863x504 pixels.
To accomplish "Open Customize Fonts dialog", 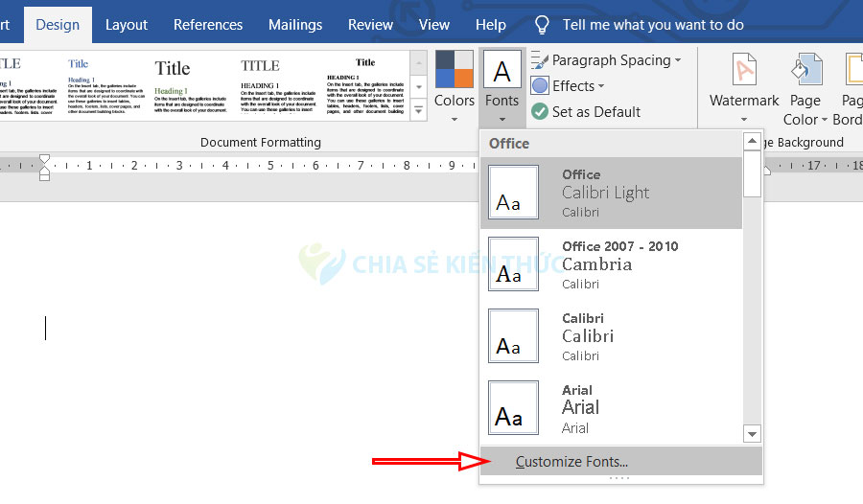I will pyautogui.click(x=620, y=461).
